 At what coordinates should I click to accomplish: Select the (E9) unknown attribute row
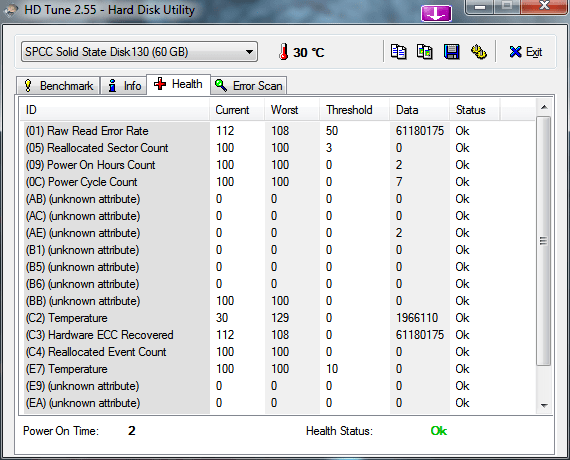[x=279, y=386]
